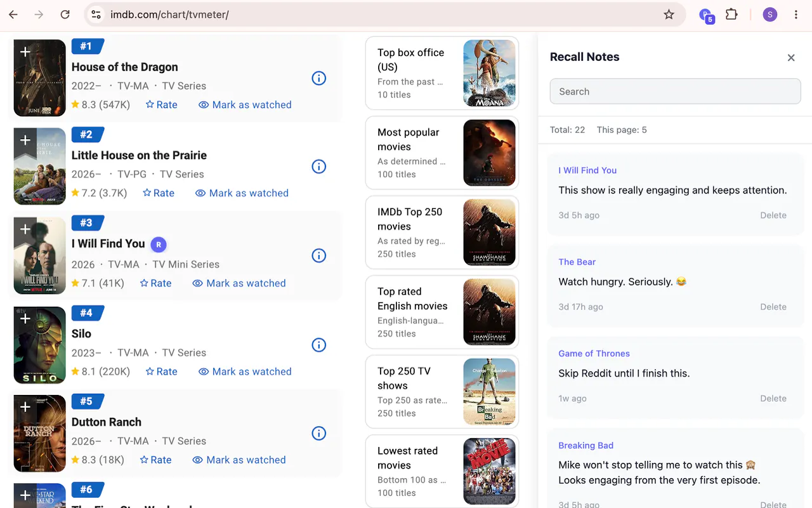The height and width of the screenshot is (508, 812).
Task: Open the Game of Thrones note title
Action: click(x=594, y=354)
